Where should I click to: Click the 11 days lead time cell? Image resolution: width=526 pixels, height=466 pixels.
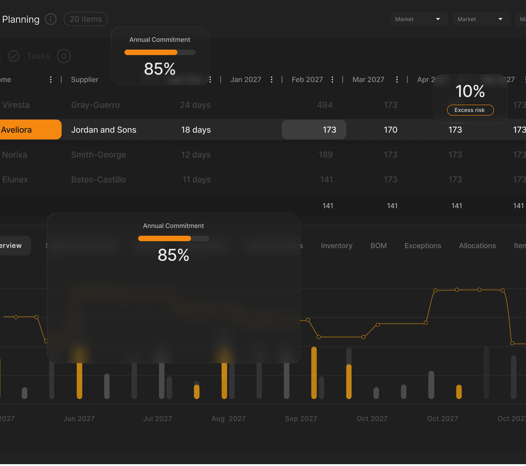[x=197, y=179]
